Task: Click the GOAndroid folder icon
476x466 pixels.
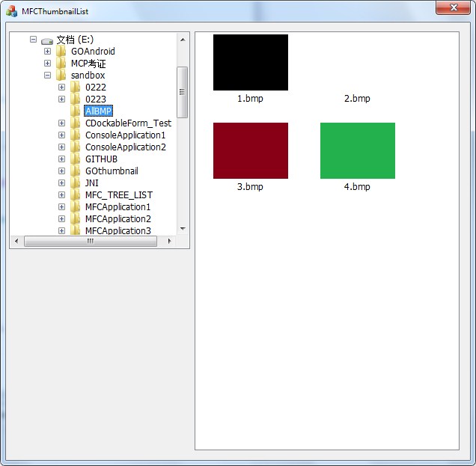Action: 61,51
